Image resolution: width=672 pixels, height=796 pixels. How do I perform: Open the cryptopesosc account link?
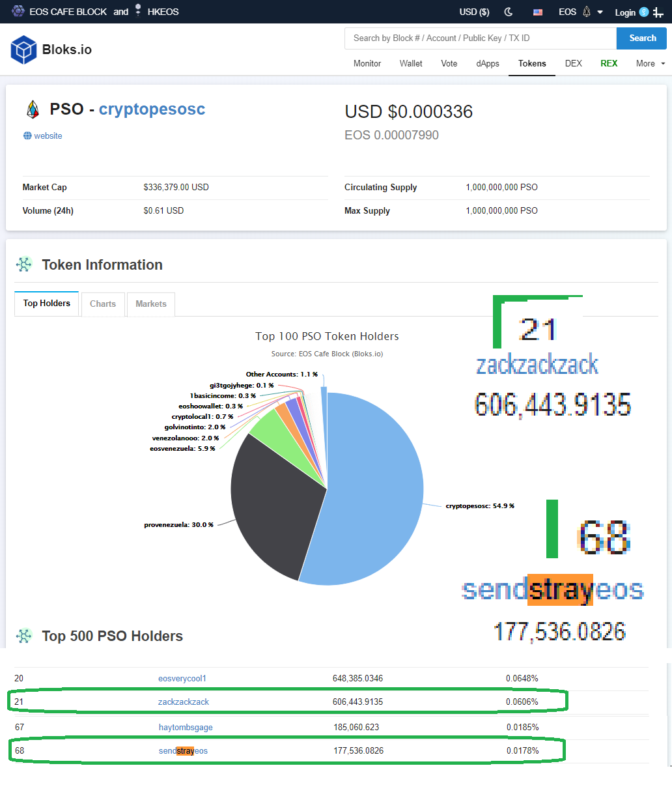[x=152, y=109]
